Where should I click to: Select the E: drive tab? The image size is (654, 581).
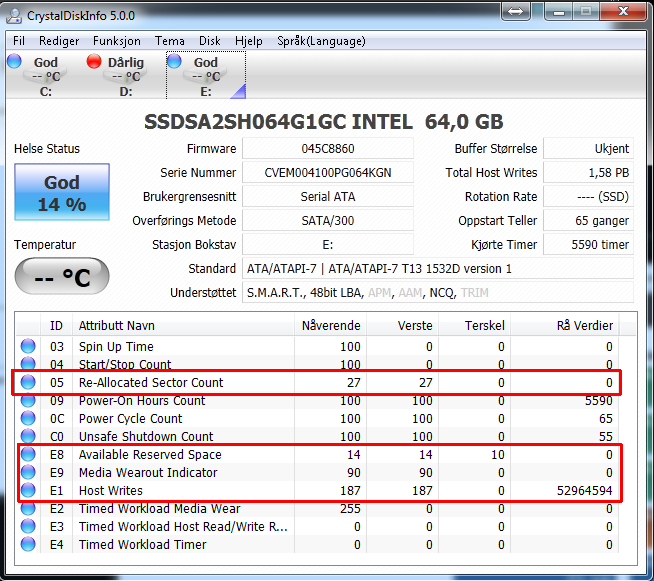point(206,75)
